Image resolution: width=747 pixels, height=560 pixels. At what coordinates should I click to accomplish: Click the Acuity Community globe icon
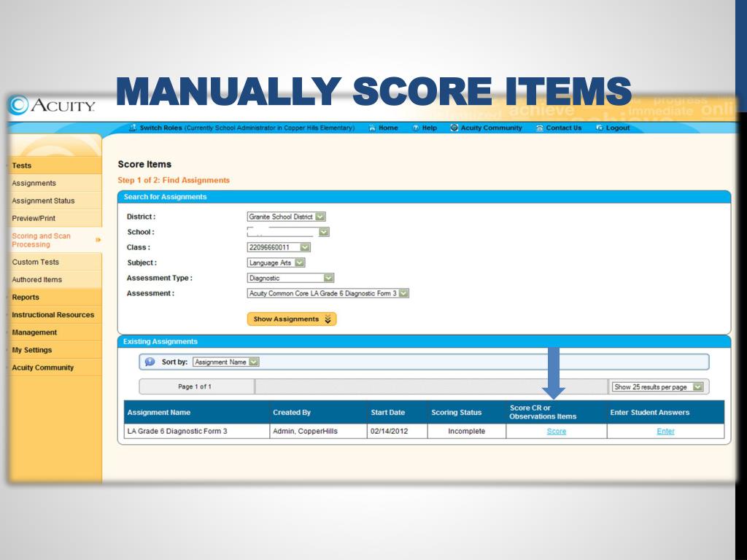454,128
